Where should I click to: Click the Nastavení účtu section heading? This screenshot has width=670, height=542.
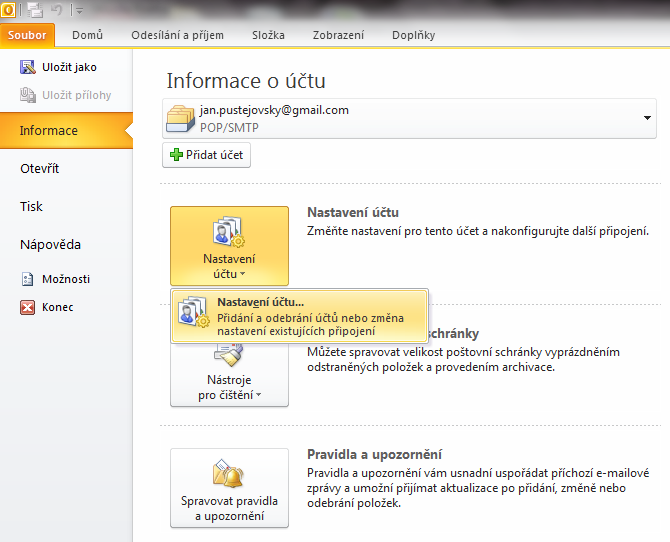click(x=353, y=212)
